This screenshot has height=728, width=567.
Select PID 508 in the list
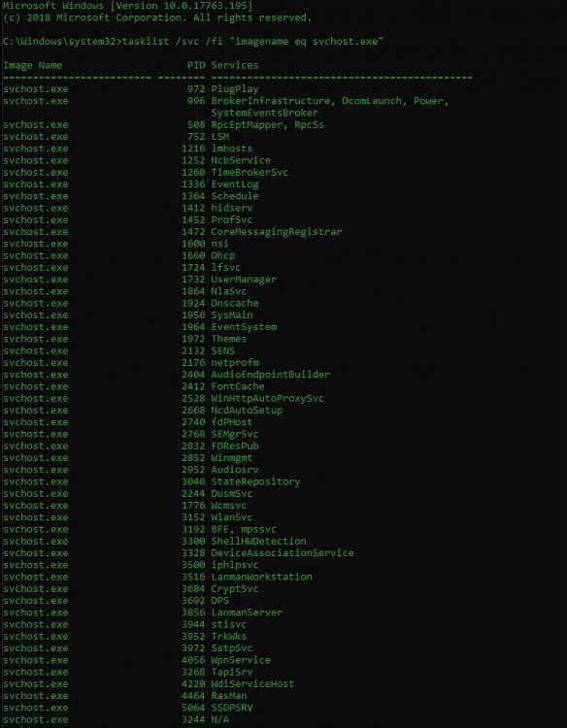[196, 124]
